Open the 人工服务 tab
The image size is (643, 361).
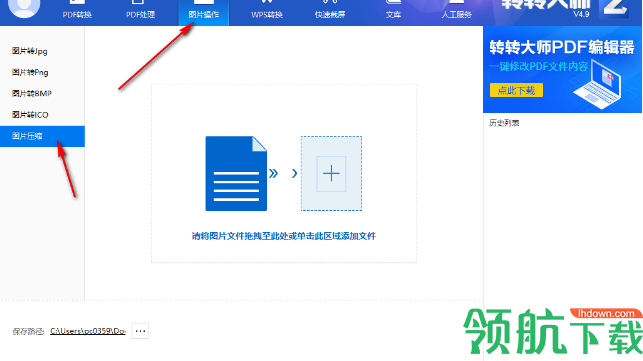456,13
